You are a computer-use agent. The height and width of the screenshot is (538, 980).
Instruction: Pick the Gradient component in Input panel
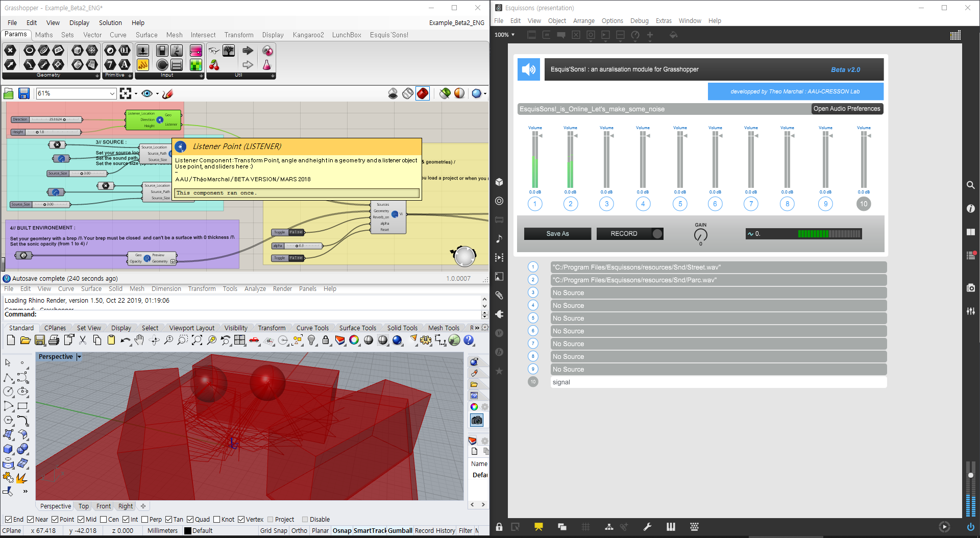[196, 51]
